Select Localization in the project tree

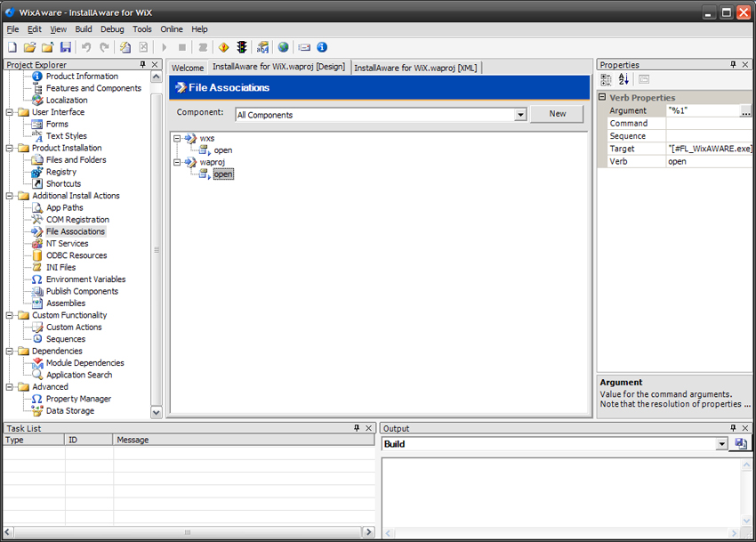click(x=67, y=100)
